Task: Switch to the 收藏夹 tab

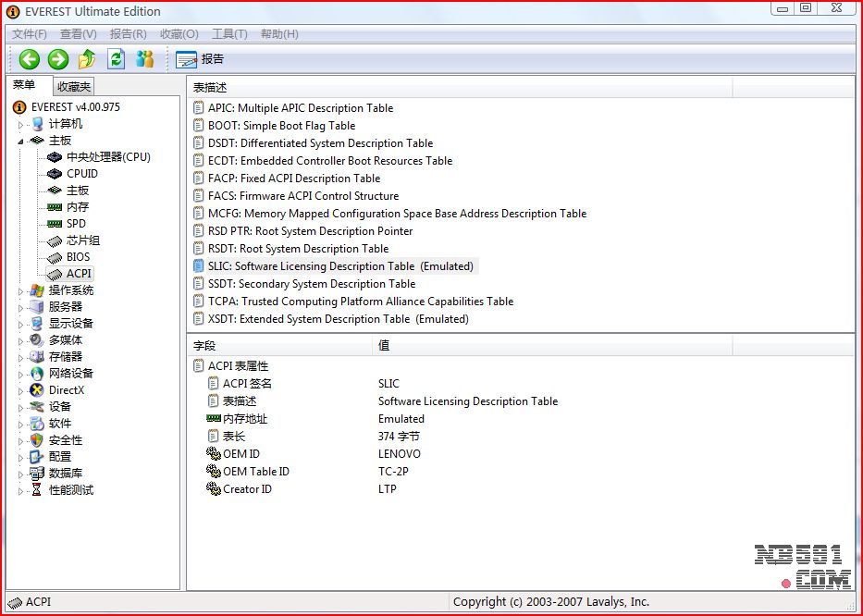Action: (74, 86)
